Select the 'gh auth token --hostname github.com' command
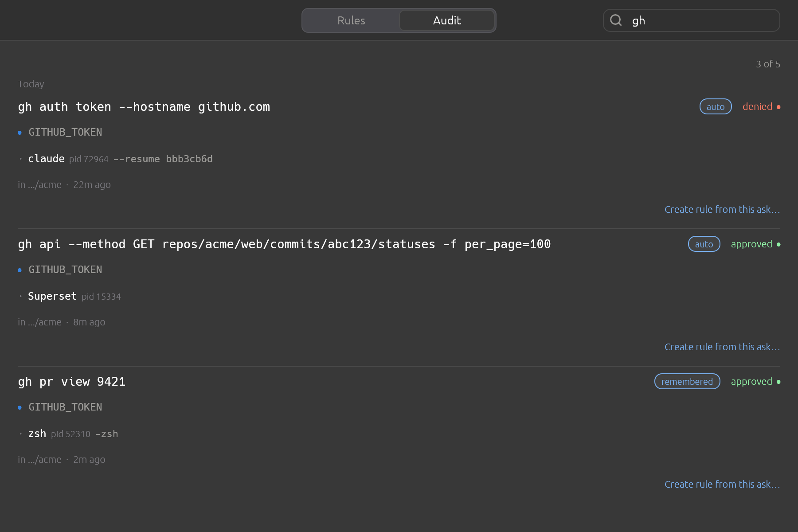 click(144, 107)
